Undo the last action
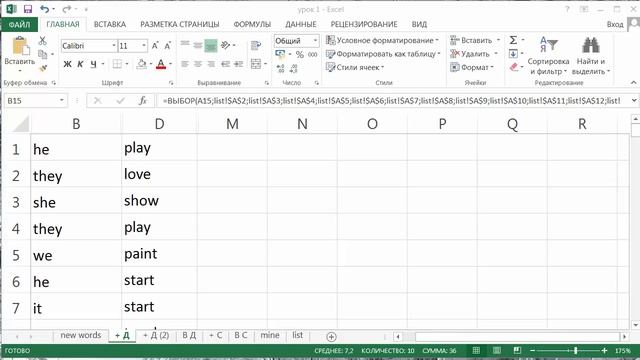 pyautogui.click(x=44, y=9)
